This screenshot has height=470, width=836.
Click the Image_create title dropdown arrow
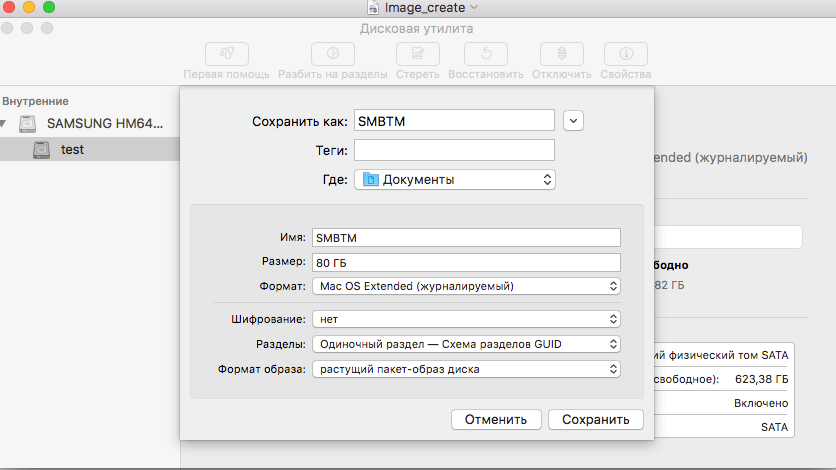tap(474, 7)
